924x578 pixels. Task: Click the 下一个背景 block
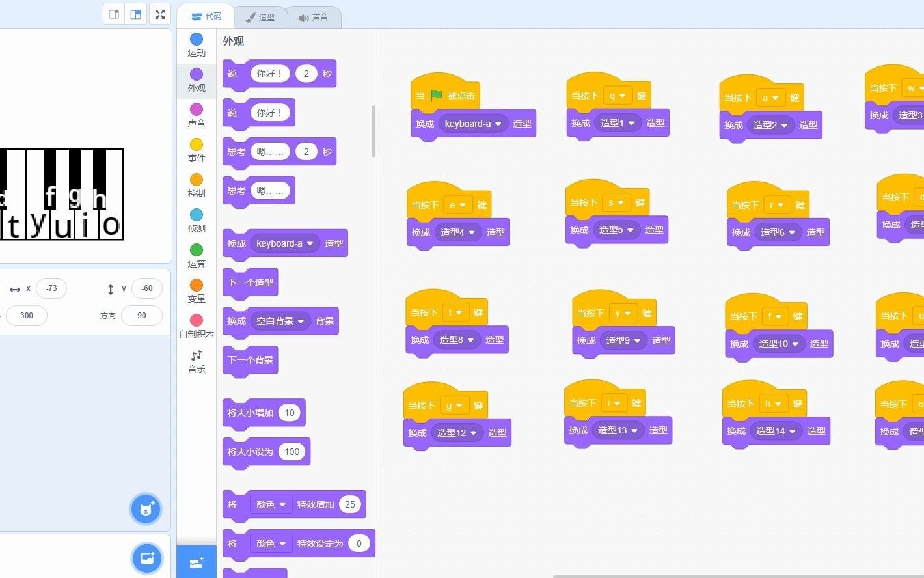251,361
